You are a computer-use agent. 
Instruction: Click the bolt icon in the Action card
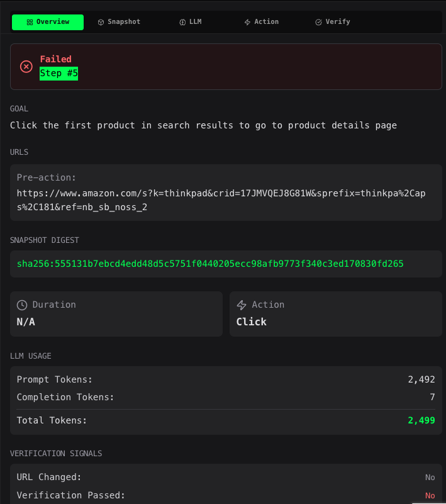[242, 305]
